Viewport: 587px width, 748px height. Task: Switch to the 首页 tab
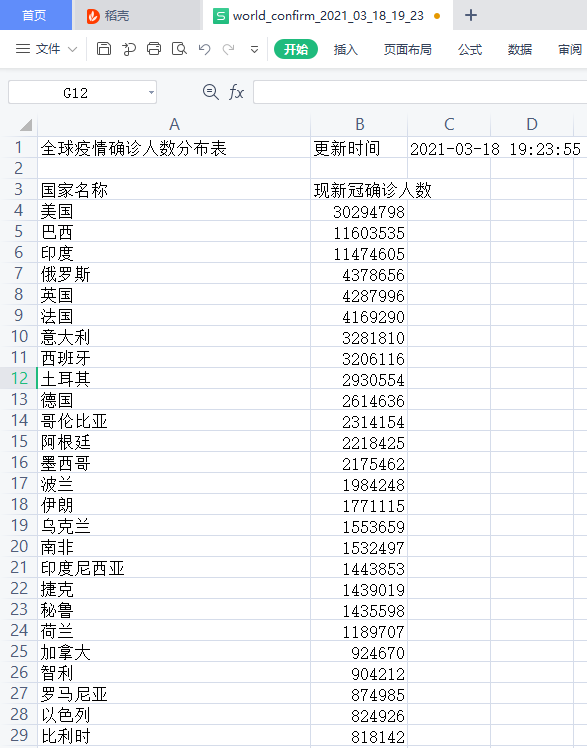pos(35,15)
